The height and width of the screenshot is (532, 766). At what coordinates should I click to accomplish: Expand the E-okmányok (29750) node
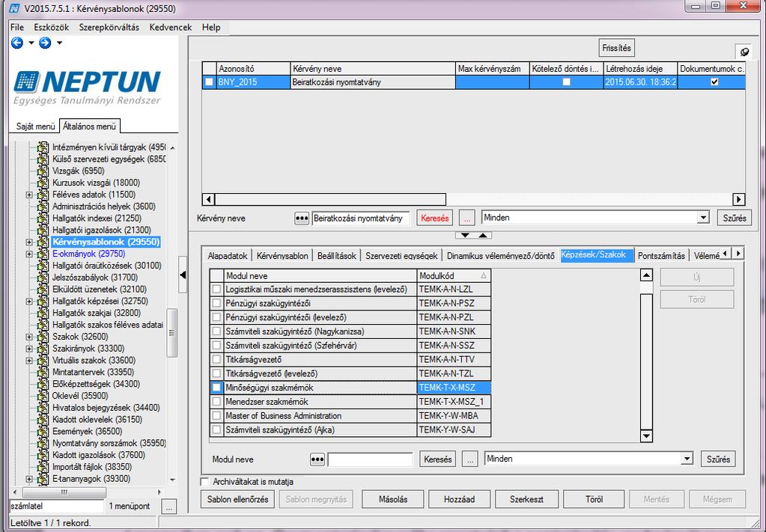tap(29, 254)
